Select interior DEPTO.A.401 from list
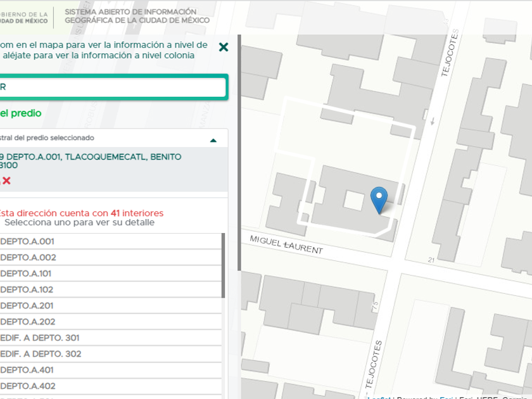Viewport: 532px width, 399px height. 111,370
